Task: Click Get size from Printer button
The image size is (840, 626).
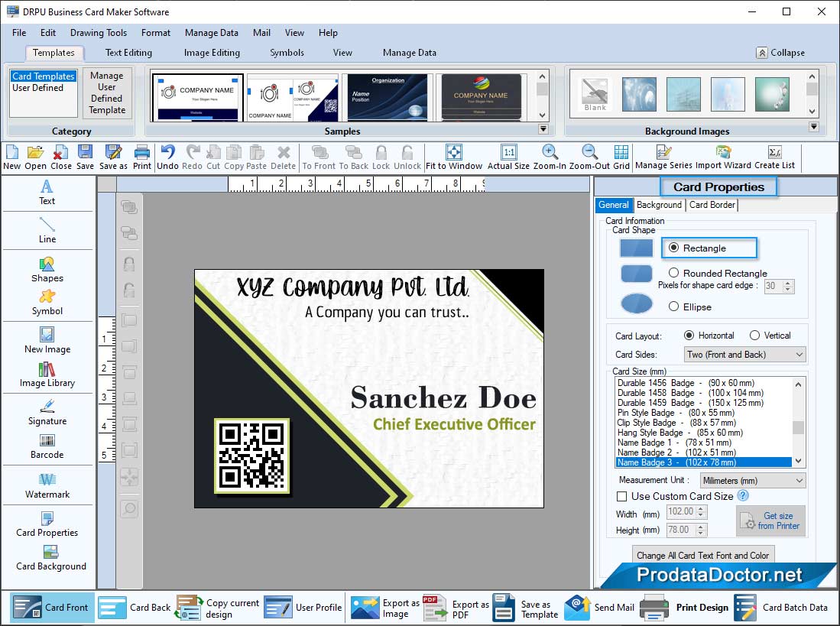Action: point(770,521)
